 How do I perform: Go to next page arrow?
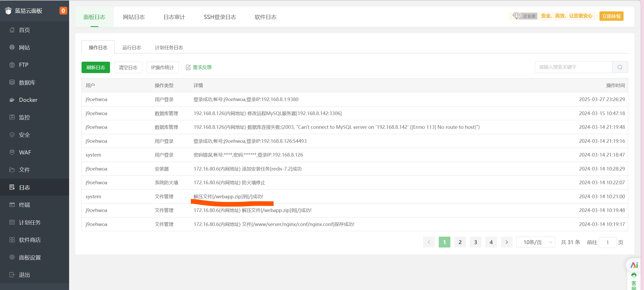click(507, 242)
